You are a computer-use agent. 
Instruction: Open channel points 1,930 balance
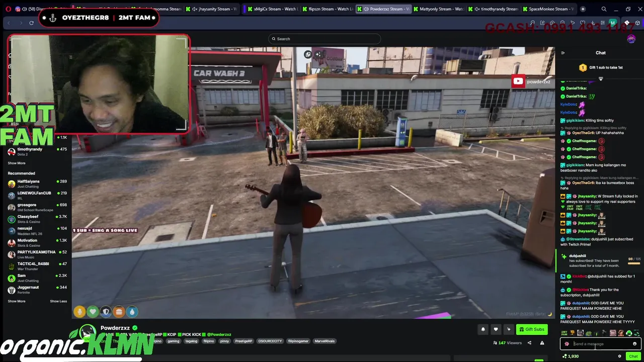coord(571,356)
